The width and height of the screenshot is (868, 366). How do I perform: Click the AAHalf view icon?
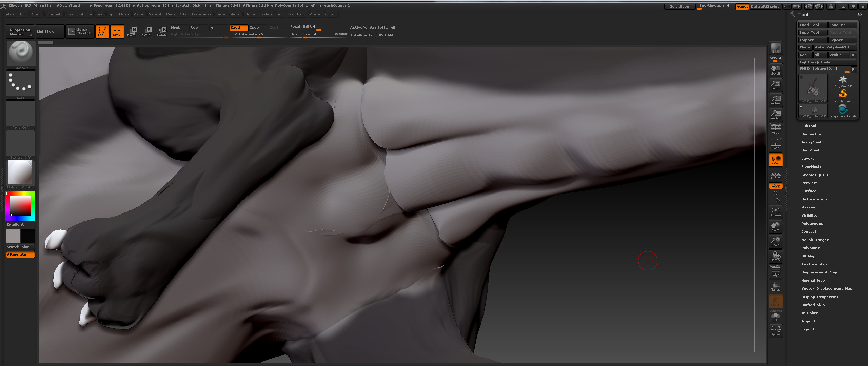[775, 115]
